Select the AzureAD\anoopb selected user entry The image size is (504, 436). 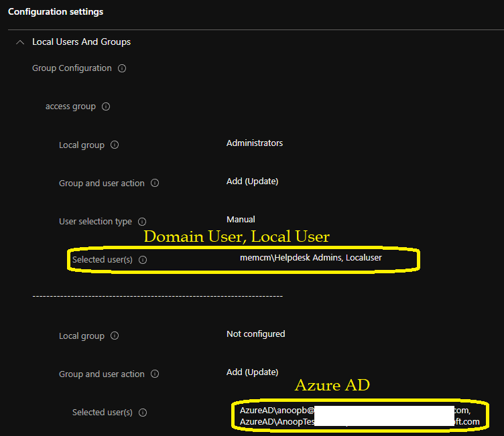click(x=275, y=410)
